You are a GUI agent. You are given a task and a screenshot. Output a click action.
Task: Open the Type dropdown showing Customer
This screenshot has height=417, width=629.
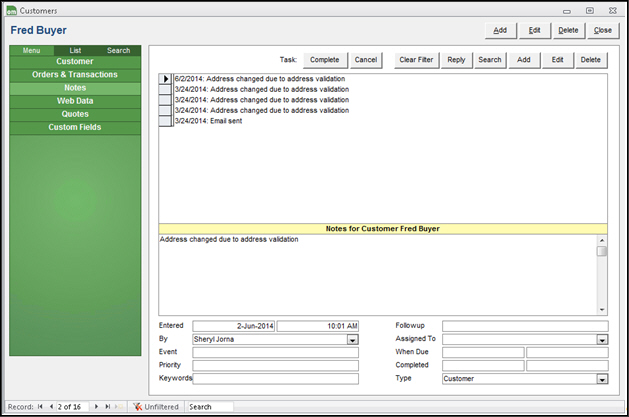pos(602,380)
